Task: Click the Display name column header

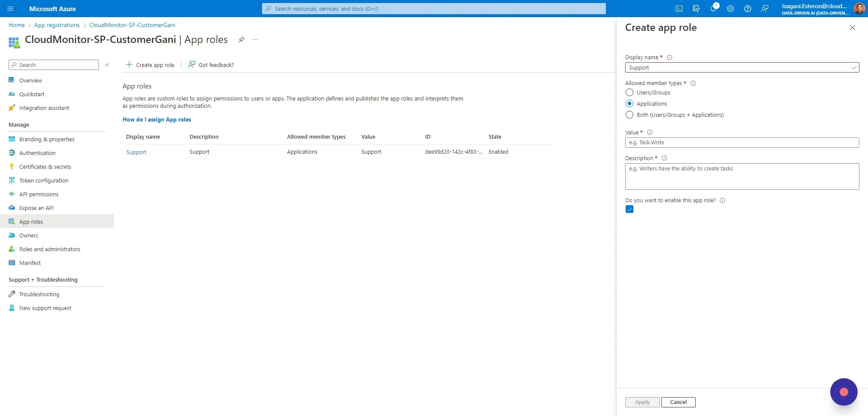Action: tap(143, 137)
